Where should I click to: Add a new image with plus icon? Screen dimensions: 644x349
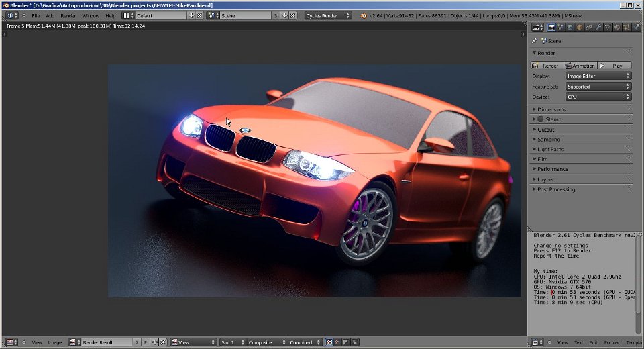tap(155, 342)
